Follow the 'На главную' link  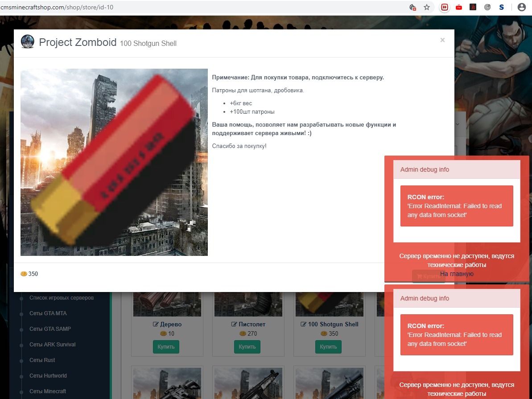[457, 274]
